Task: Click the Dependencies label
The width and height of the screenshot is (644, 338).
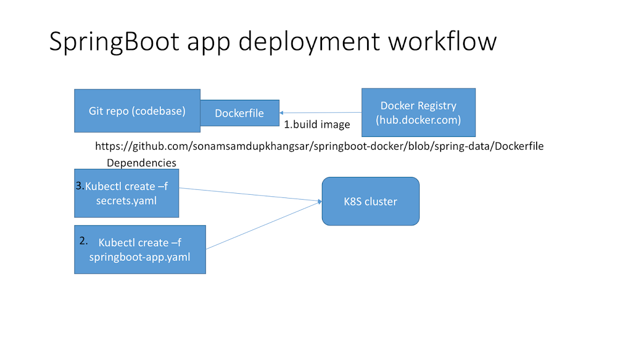Action: (x=142, y=163)
